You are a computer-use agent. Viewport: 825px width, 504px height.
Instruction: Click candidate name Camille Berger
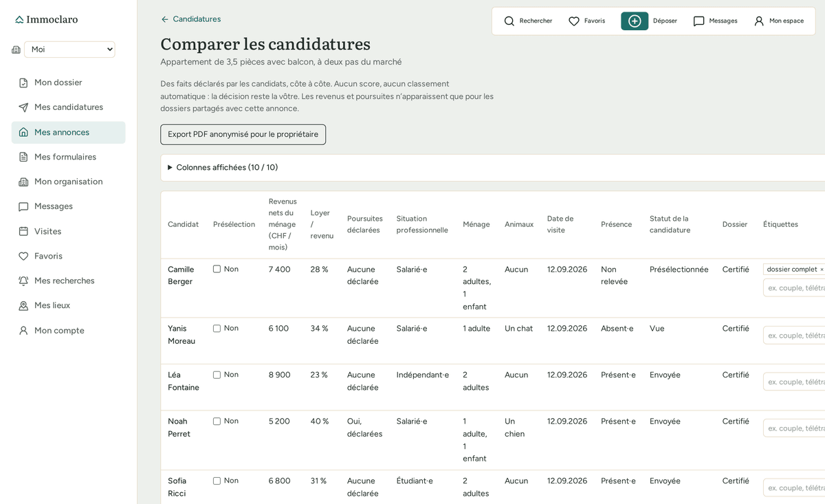point(181,275)
